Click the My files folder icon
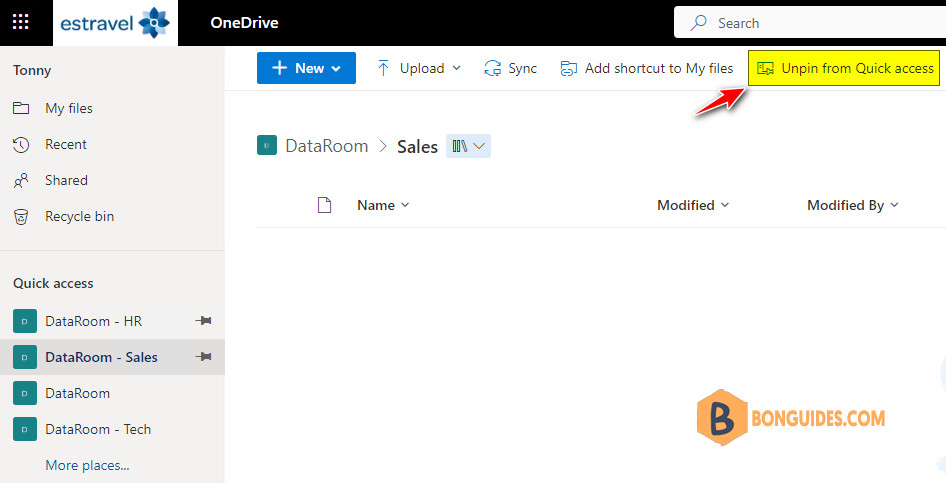 coord(21,108)
